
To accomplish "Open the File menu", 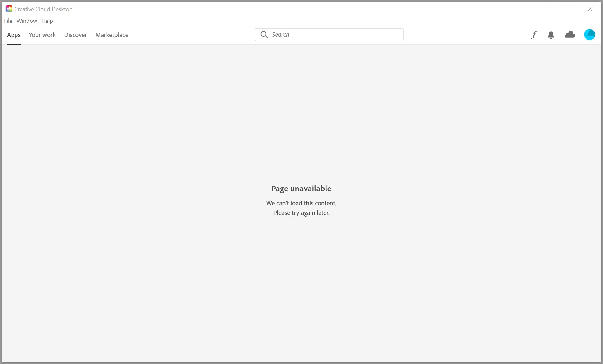I will tap(8, 21).
